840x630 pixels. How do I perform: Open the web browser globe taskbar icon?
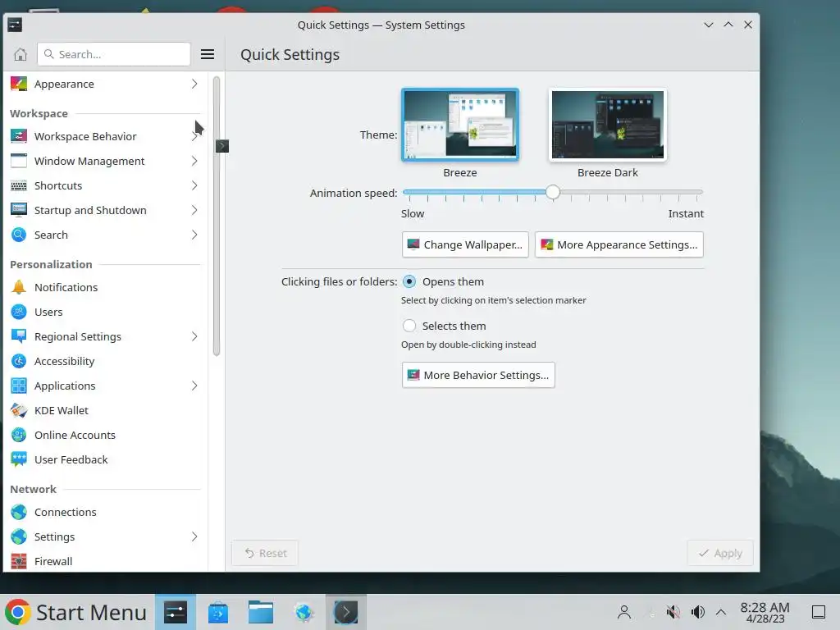click(304, 612)
